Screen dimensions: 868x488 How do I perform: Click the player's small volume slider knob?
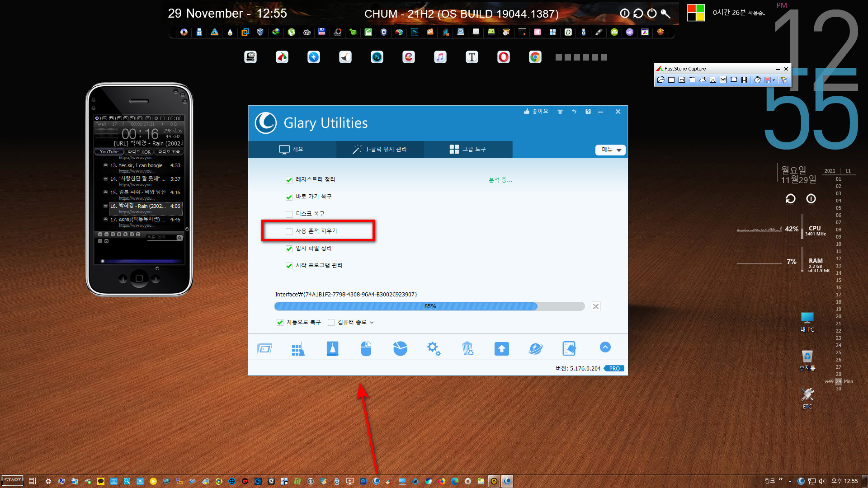pyautogui.click(x=157, y=268)
